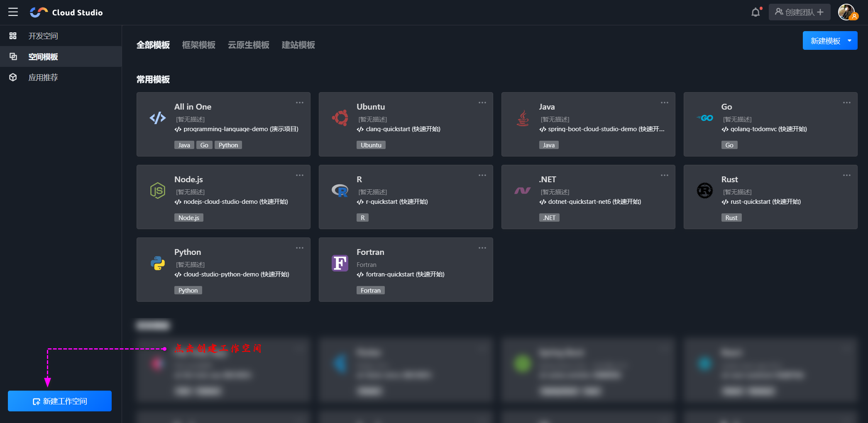Click the Python logo icon
This screenshot has width=868, height=423.
[x=157, y=263]
